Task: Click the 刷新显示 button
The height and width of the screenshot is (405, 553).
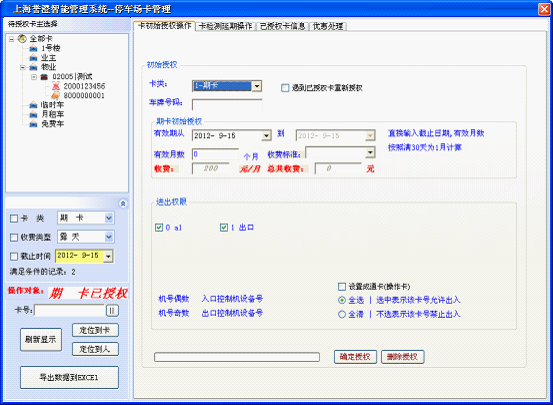Action: point(41,340)
